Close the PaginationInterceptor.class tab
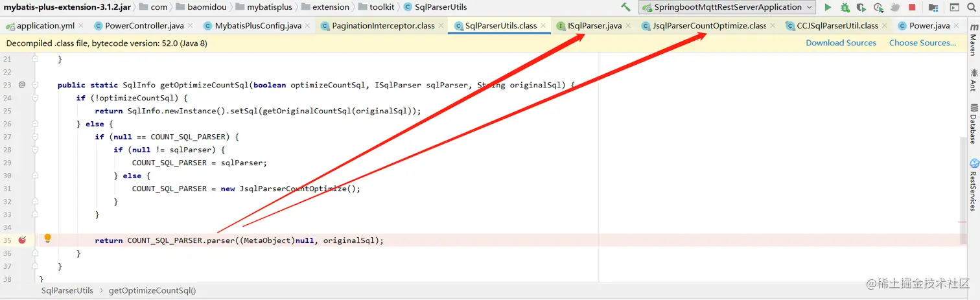The width and height of the screenshot is (980, 300). 441,26
